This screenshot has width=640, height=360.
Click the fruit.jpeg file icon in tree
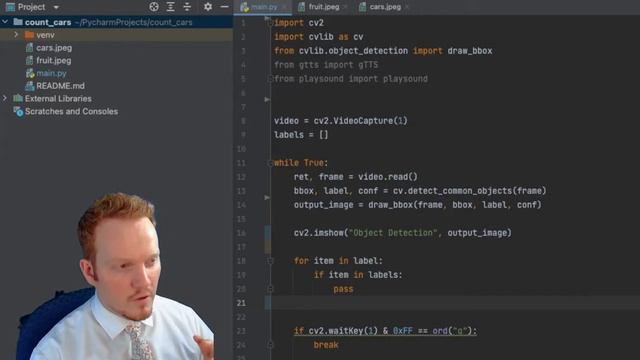29,60
